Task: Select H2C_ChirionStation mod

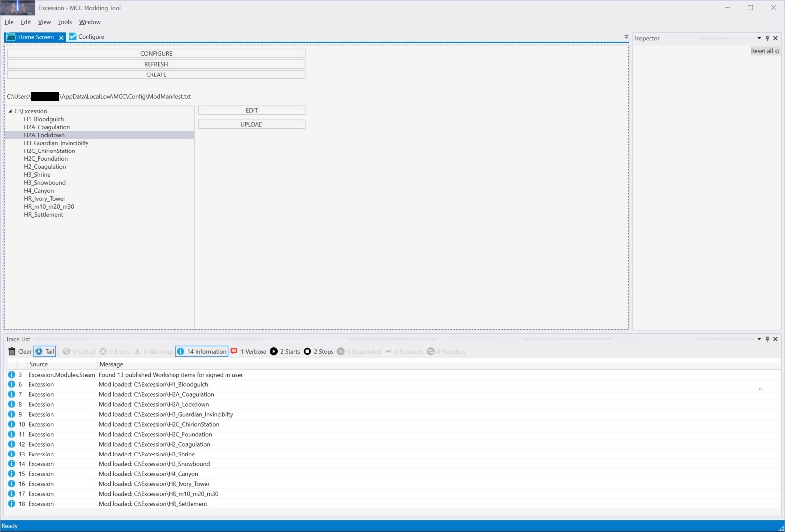Action: click(x=49, y=151)
